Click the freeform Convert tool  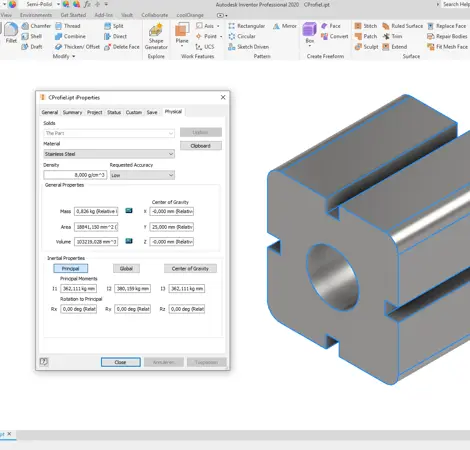[x=334, y=36]
